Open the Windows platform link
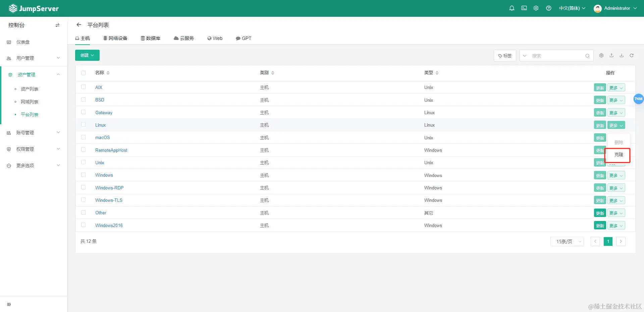The image size is (644, 312). coord(104,175)
